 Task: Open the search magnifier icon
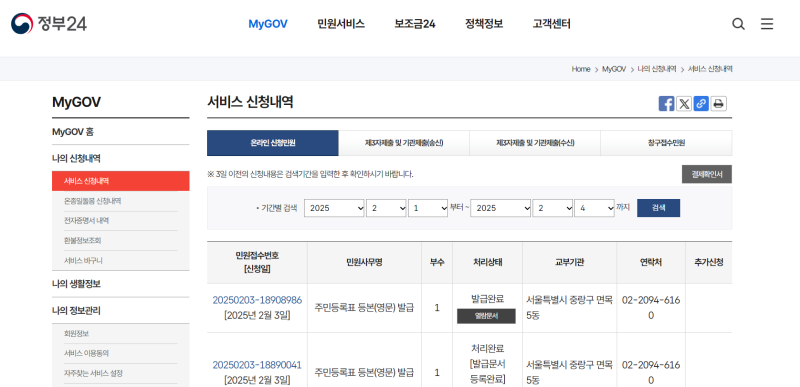pos(738,24)
